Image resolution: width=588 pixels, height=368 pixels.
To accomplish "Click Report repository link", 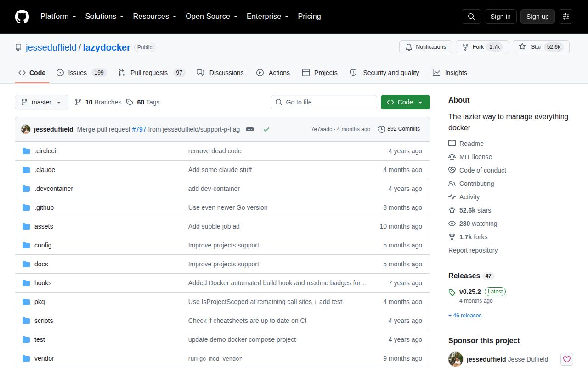I will [x=473, y=250].
